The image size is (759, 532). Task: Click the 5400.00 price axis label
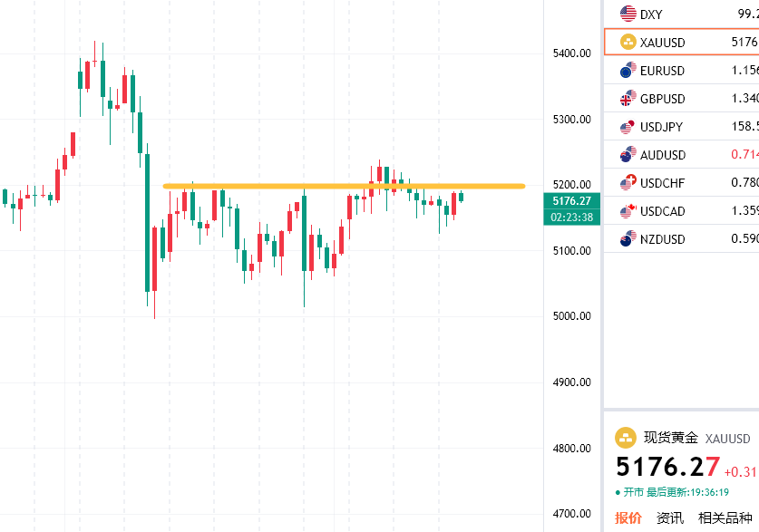[571, 53]
